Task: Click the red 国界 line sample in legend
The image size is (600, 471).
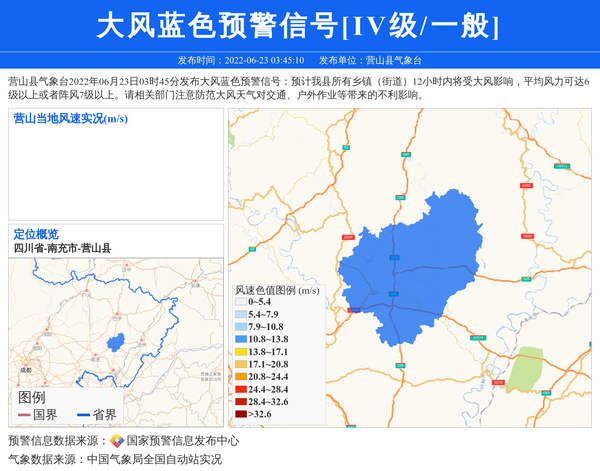Action: tap(24, 415)
